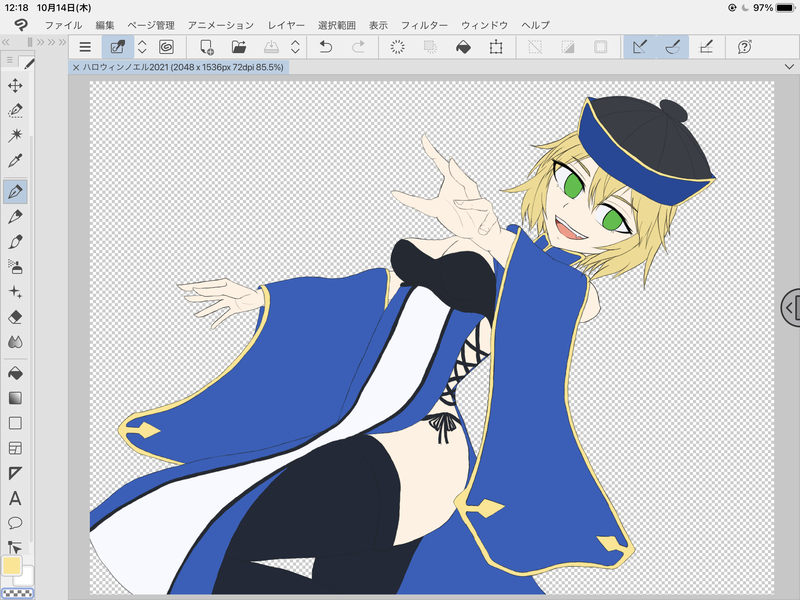The image size is (800, 600).
Task: Collapse the left palette dock arrows
Action: coord(7,42)
